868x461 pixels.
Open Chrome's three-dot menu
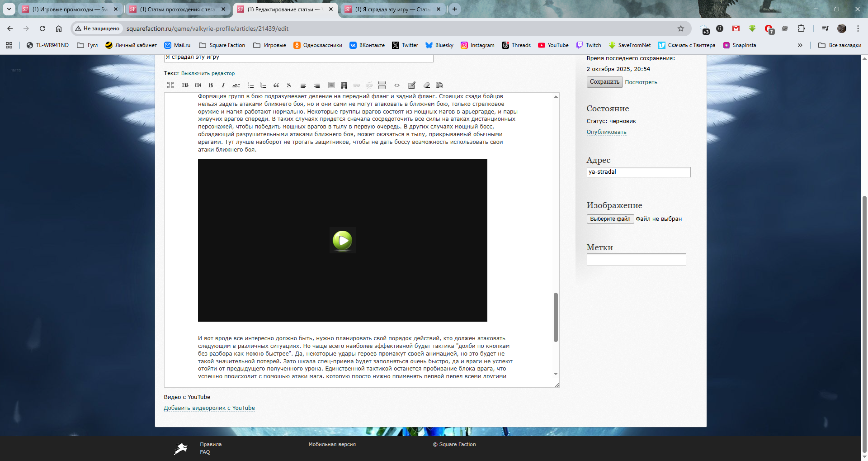coord(858,29)
